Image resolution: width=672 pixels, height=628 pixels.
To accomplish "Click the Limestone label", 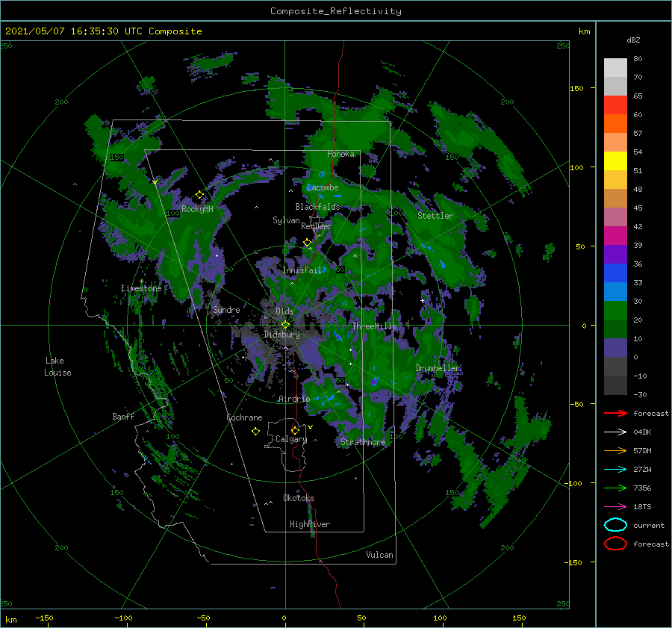I will pos(141,288).
